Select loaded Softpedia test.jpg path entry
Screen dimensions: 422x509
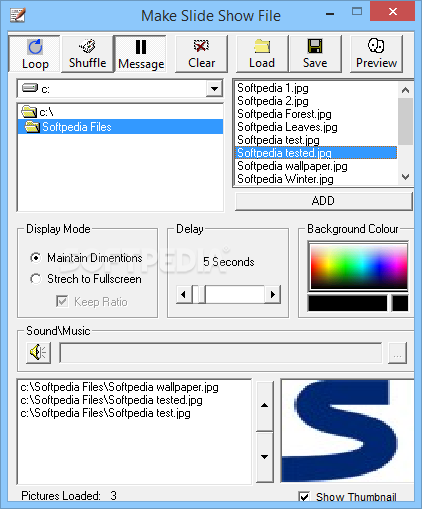134,413
